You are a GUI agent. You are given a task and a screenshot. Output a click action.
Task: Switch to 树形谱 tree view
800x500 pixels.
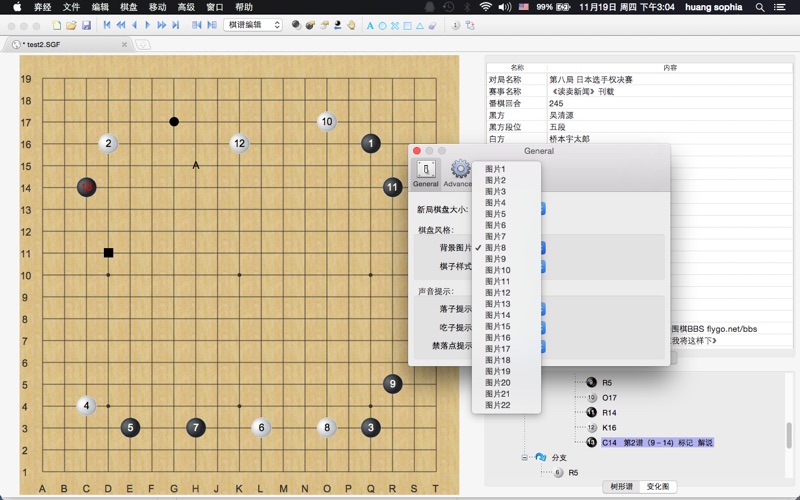point(621,486)
